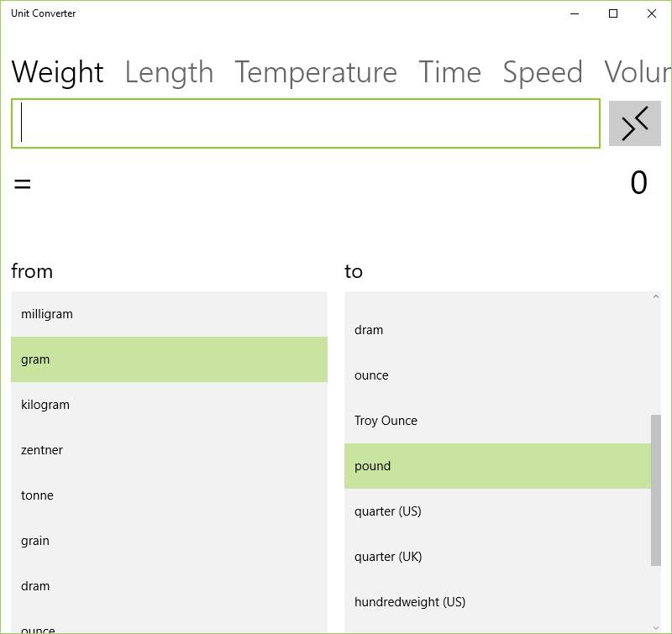Image resolution: width=672 pixels, height=634 pixels.
Task: Choose Troy Ounce as target unit
Action: [x=497, y=421]
